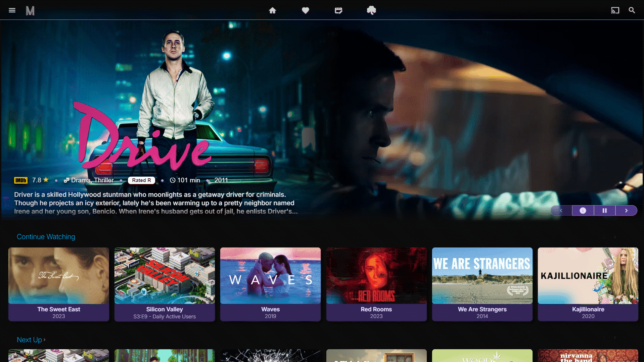Viewport: 644px width, 362px height.
Task: Open the hamburger main menu
Action: [12, 10]
